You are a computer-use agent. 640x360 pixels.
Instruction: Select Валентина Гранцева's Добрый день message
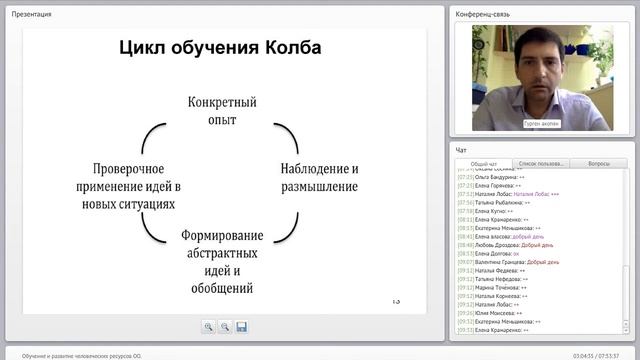(508, 262)
